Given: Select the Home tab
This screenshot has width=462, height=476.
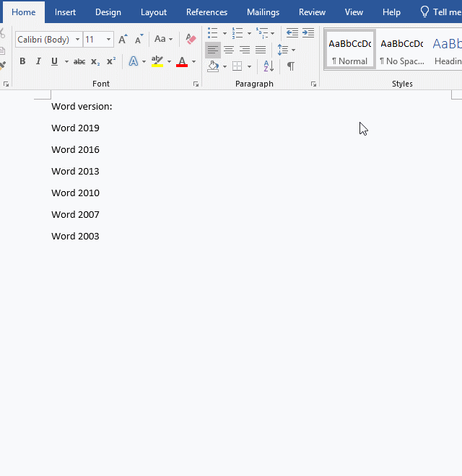Looking at the screenshot, I should [23, 12].
